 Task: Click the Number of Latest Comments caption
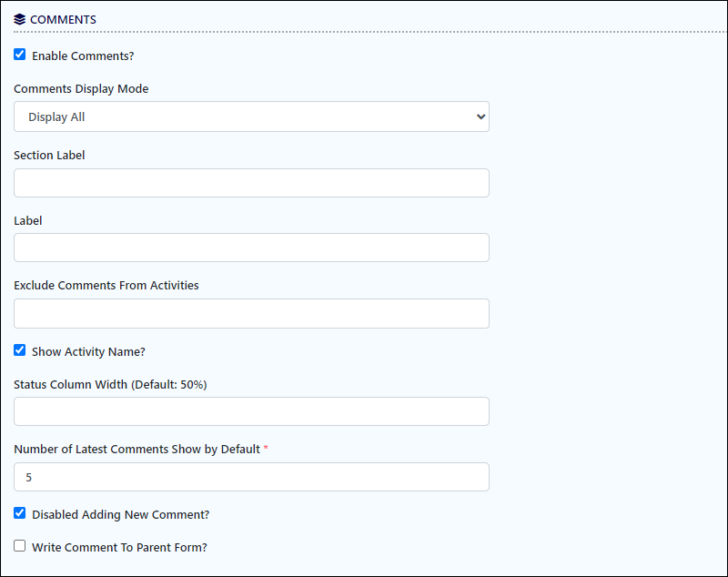click(x=137, y=449)
